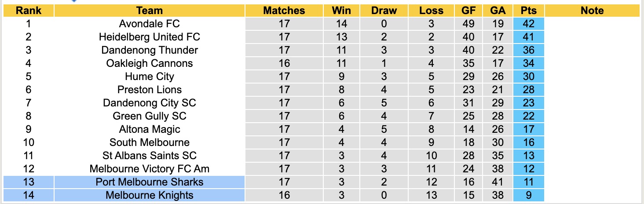Click the Pts column header

[528, 11]
